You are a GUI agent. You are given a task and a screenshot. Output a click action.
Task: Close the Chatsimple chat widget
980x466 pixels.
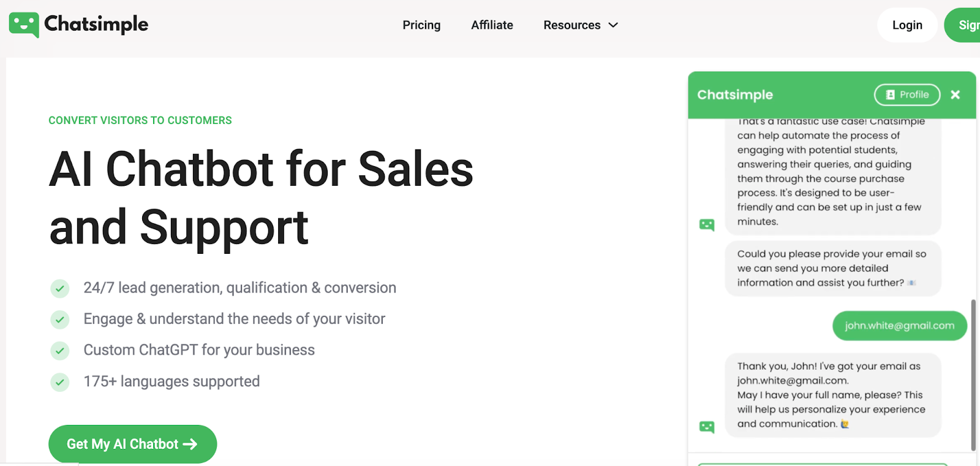pyautogui.click(x=956, y=94)
